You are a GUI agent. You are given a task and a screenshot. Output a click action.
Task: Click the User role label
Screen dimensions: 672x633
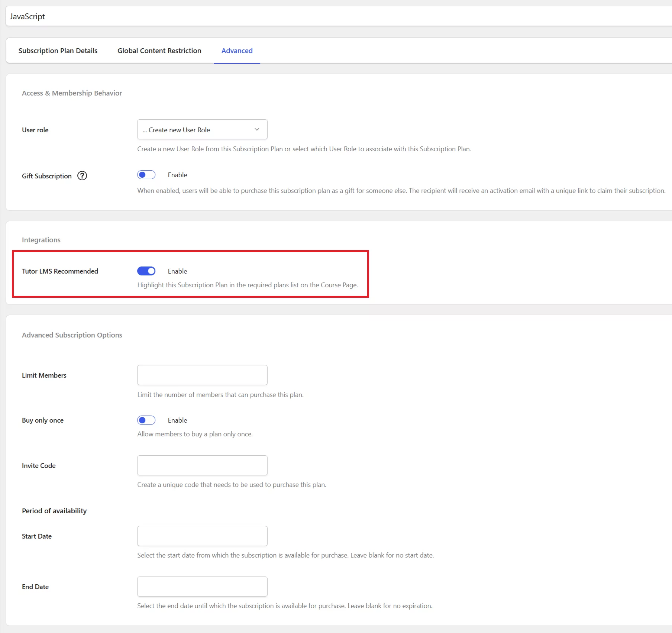[35, 130]
